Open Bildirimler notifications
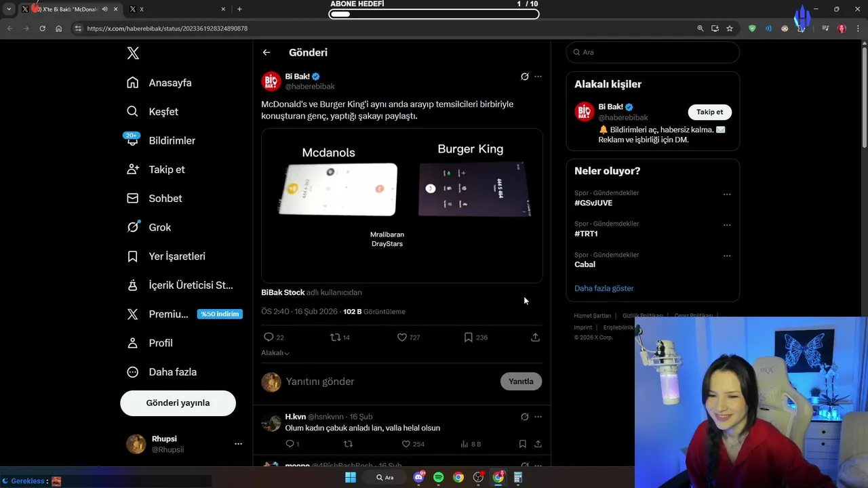The image size is (868, 488). click(x=161, y=140)
